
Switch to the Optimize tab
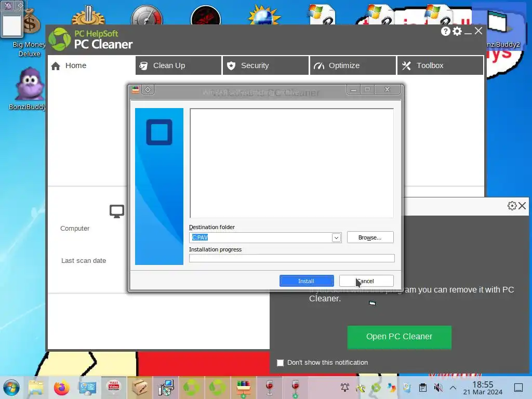(353, 65)
